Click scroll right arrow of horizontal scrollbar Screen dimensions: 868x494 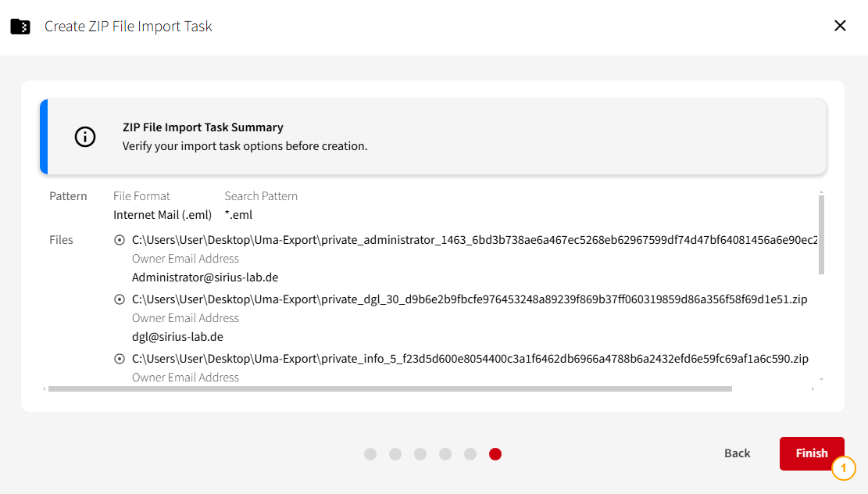813,388
